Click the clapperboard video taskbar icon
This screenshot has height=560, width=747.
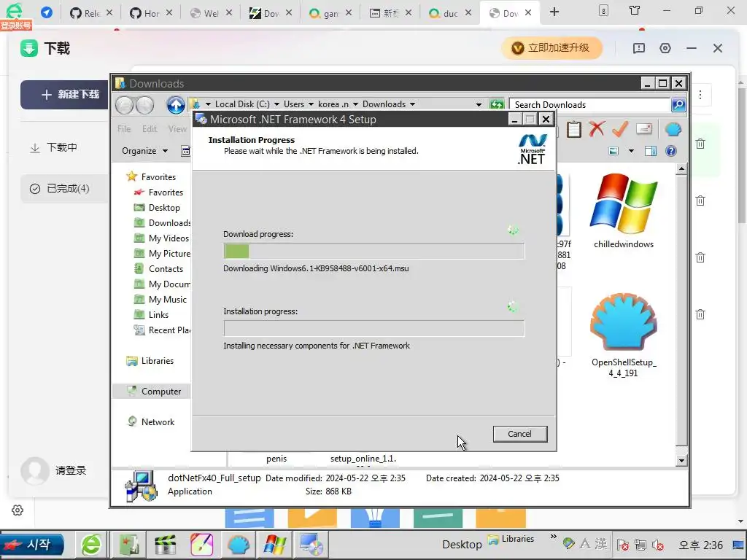(165, 545)
